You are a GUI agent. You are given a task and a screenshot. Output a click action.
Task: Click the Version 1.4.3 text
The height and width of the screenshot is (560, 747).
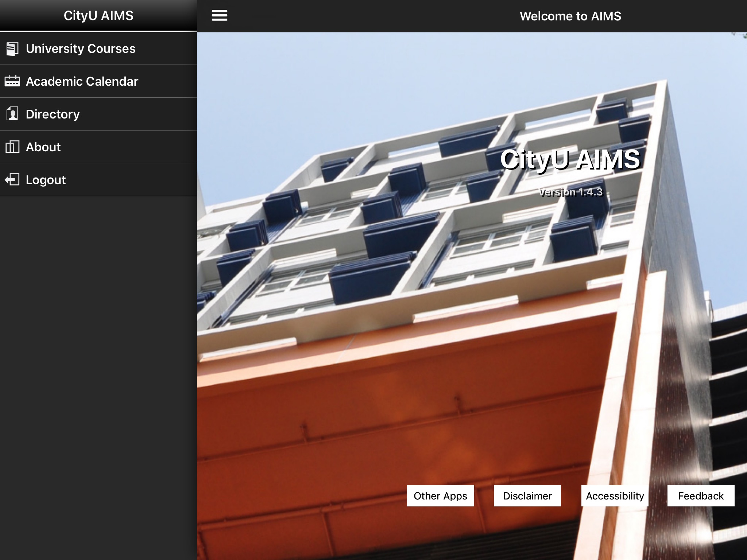[x=571, y=192]
